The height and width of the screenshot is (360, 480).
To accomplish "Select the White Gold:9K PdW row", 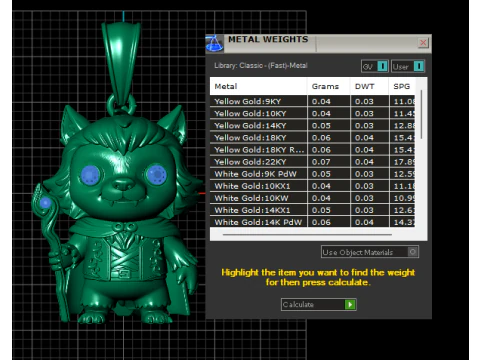I will (x=313, y=174).
